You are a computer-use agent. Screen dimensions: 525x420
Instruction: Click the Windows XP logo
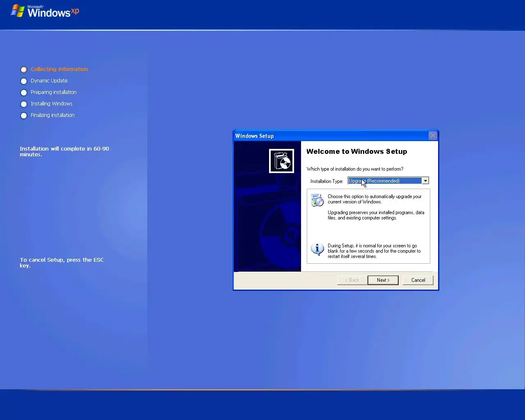tap(45, 11)
